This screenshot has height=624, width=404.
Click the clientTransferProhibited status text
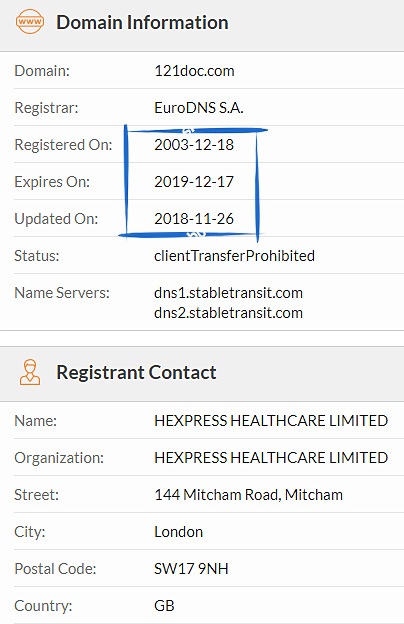pos(234,255)
